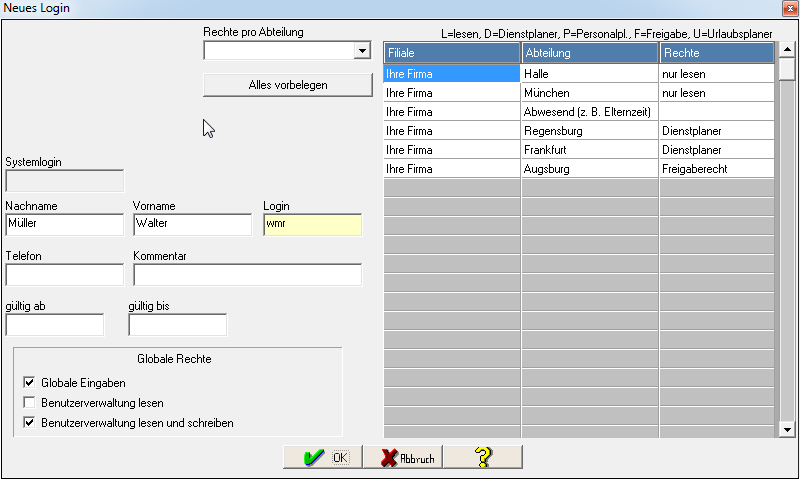
Task: Click the Abteilung column header
Action: (x=590, y=52)
